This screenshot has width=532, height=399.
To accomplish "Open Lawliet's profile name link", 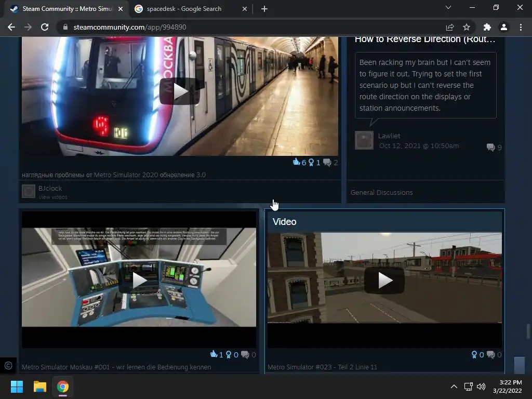I will (389, 136).
